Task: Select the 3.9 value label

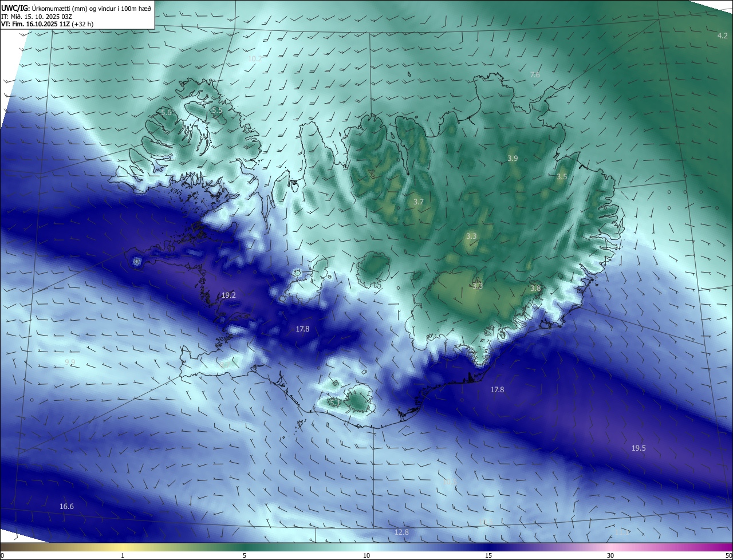Action: [513, 159]
